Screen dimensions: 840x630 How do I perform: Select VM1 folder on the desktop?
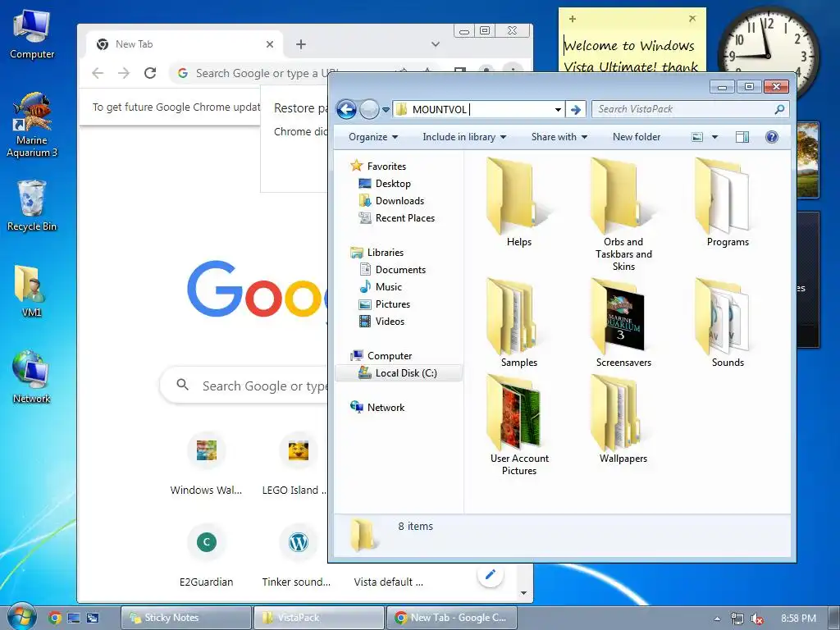pyautogui.click(x=30, y=291)
